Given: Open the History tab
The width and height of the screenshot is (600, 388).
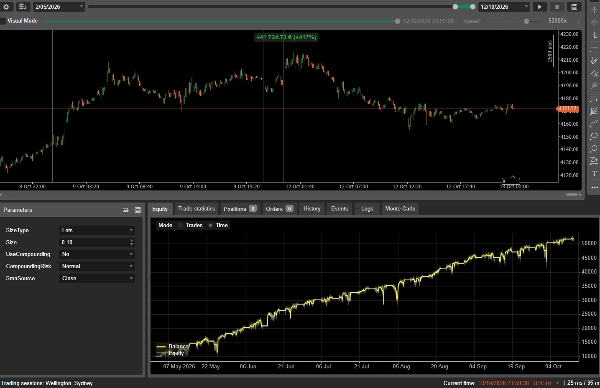Looking at the screenshot, I should tap(311, 209).
